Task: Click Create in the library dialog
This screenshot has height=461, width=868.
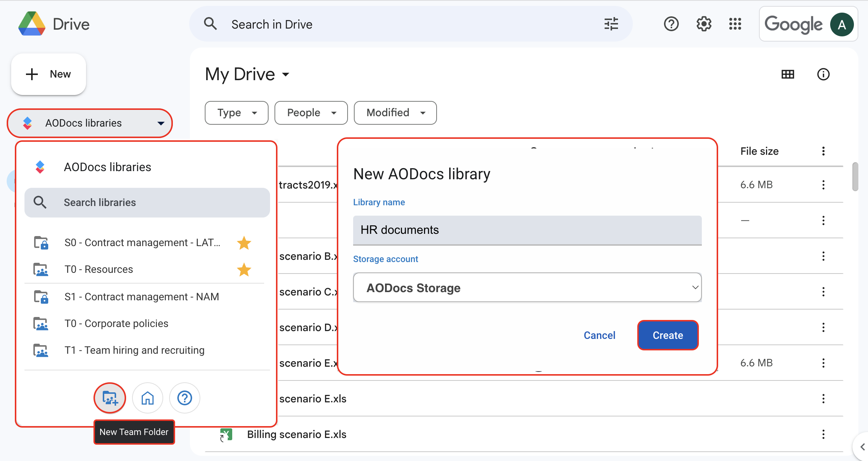Action: pos(668,335)
